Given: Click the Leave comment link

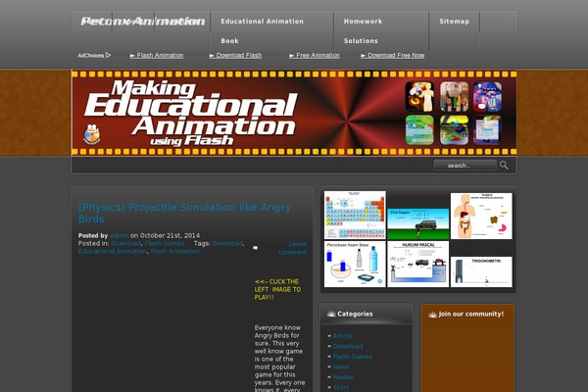Looking at the screenshot, I should [292, 248].
